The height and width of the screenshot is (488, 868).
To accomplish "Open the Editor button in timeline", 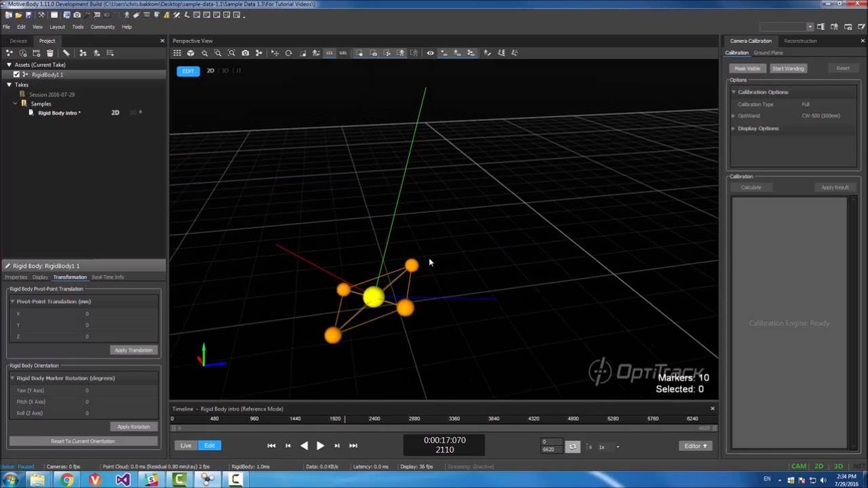I will 696,446.
